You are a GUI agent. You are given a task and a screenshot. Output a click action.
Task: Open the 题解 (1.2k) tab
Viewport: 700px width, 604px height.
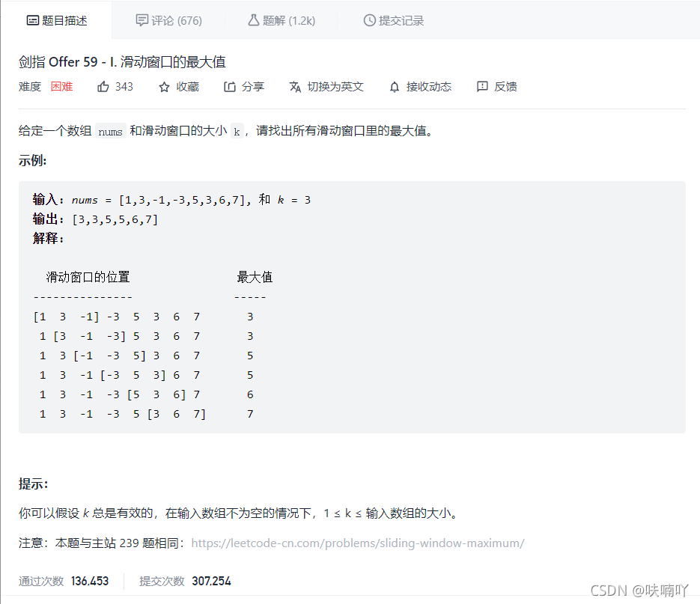(280, 21)
